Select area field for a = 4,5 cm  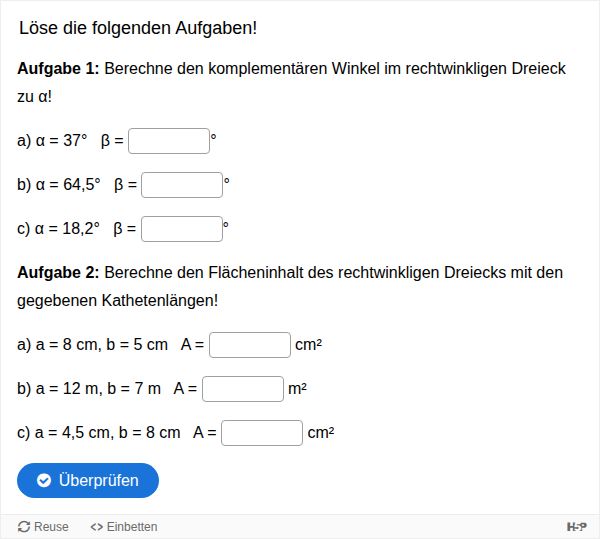pos(262,433)
